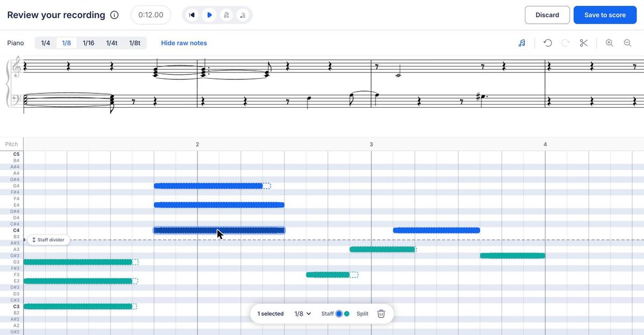
Task: Click the D4 pitch key label
Action: (x=16, y=218)
